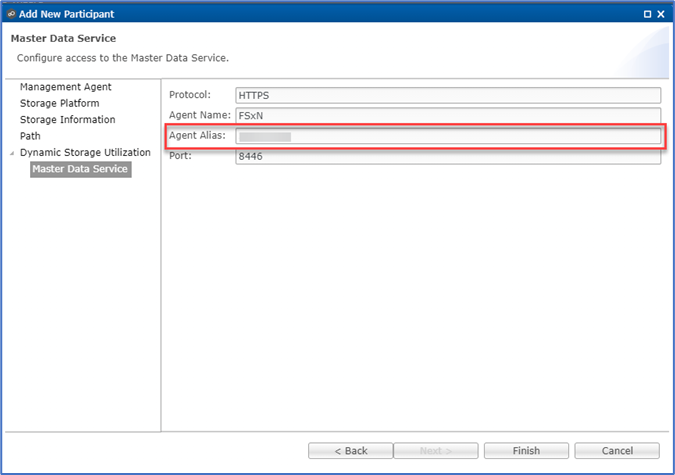The width and height of the screenshot is (675, 475).
Task: Focus the Agent Name field containing FSxN
Action: coord(447,116)
